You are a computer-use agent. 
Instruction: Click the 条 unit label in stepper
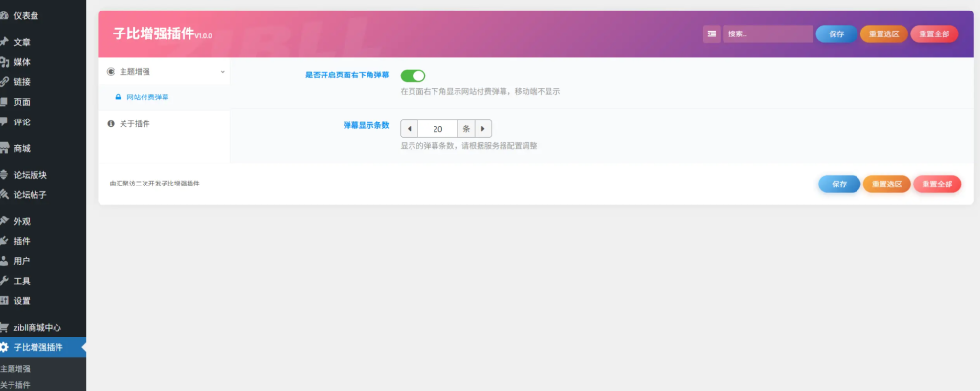466,129
